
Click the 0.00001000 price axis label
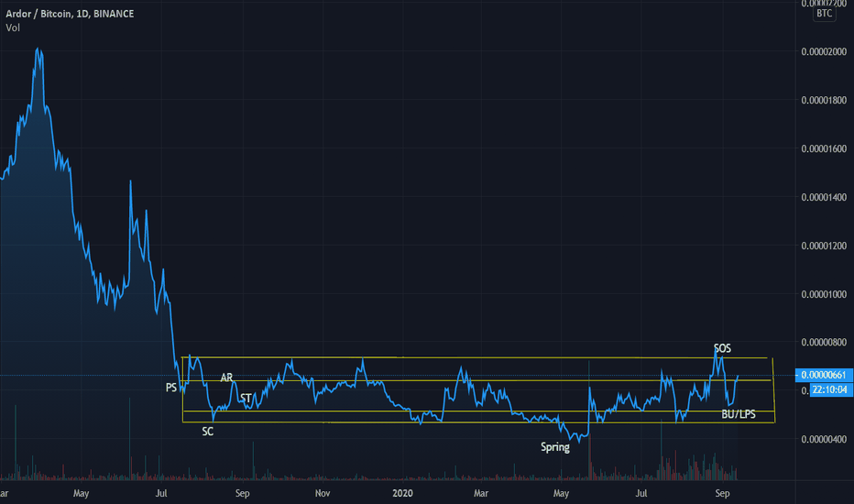824,294
